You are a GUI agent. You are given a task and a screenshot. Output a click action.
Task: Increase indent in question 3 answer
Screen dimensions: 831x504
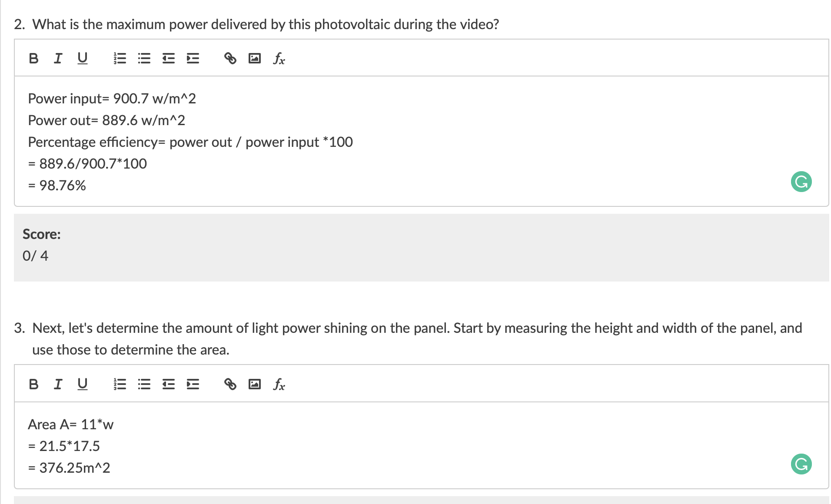coord(192,384)
